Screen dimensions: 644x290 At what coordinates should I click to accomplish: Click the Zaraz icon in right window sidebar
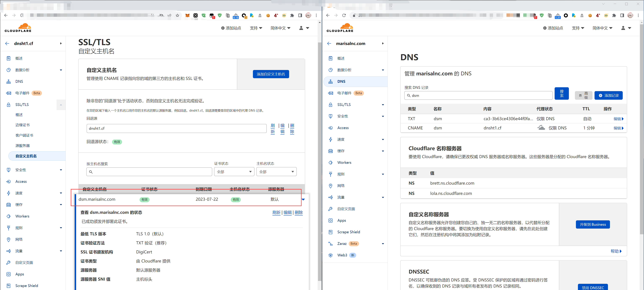click(331, 244)
